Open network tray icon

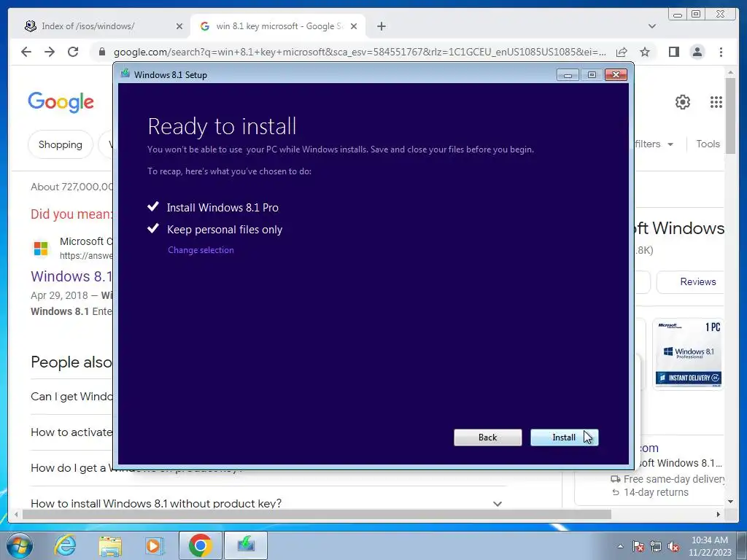(x=656, y=546)
